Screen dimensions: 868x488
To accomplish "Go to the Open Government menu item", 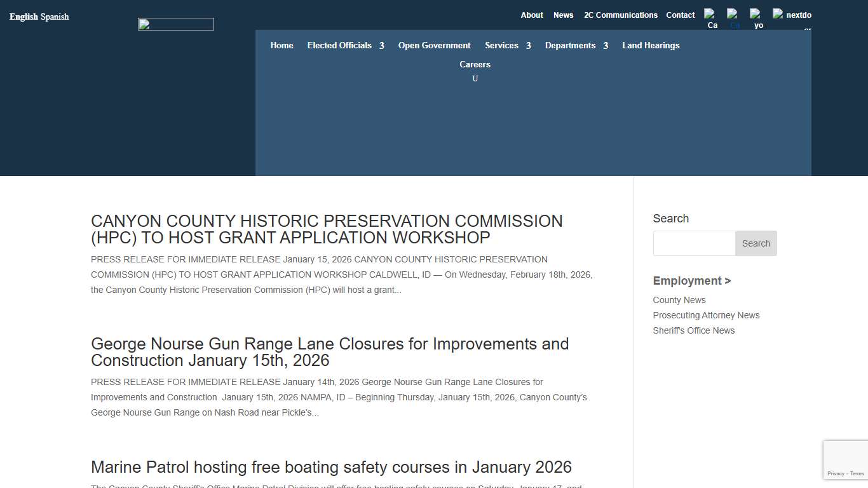I will pos(434,46).
